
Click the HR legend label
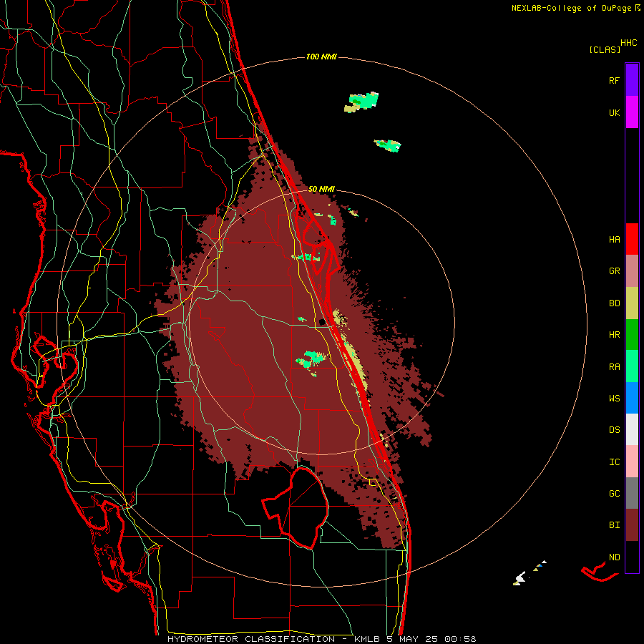tap(614, 335)
